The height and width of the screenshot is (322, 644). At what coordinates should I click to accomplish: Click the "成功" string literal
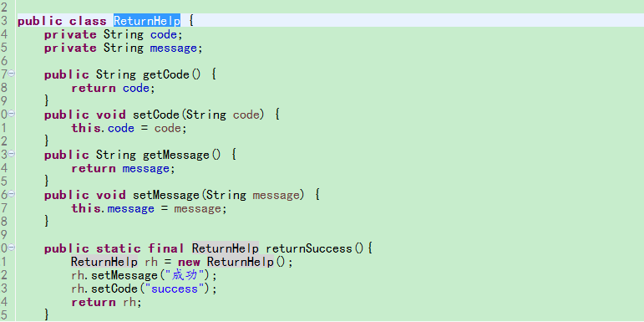tap(180, 274)
